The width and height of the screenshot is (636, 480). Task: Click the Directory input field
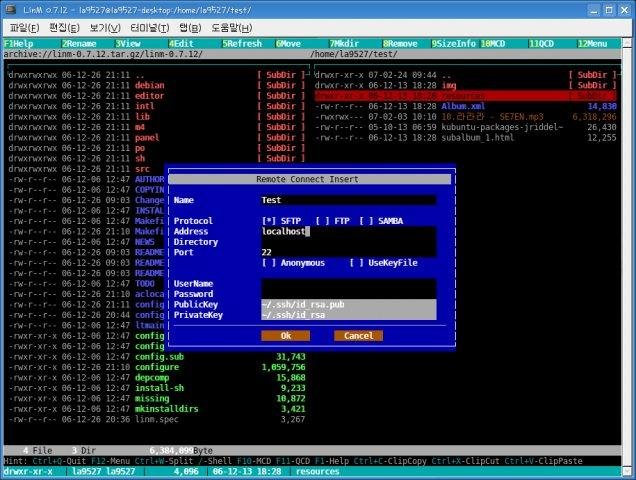(349, 242)
